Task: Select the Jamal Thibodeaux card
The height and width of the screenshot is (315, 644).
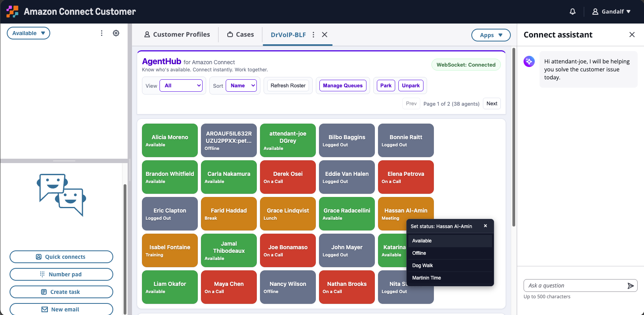Action: (x=229, y=250)
